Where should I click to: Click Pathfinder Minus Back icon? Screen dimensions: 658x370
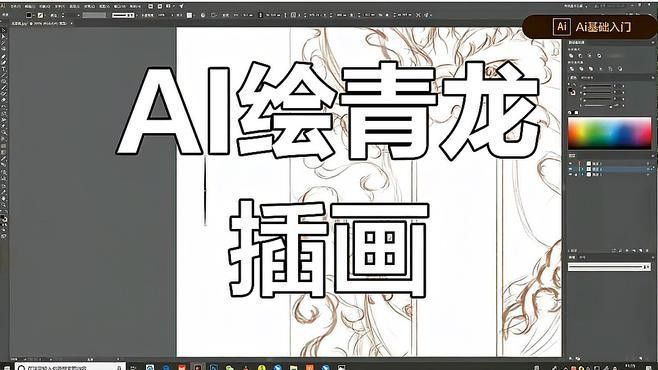[x=620, y=69]
